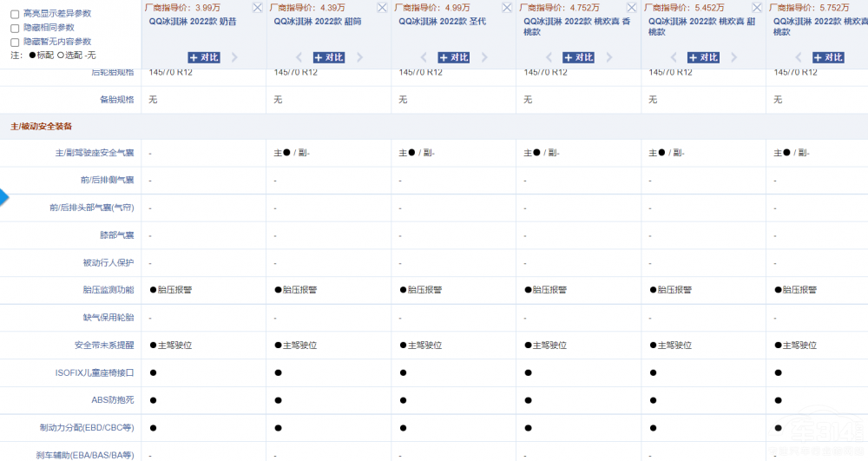Remove the 圣代 model from the comparison
Screen dimensions: 868x461
click(x=507, y=7)
